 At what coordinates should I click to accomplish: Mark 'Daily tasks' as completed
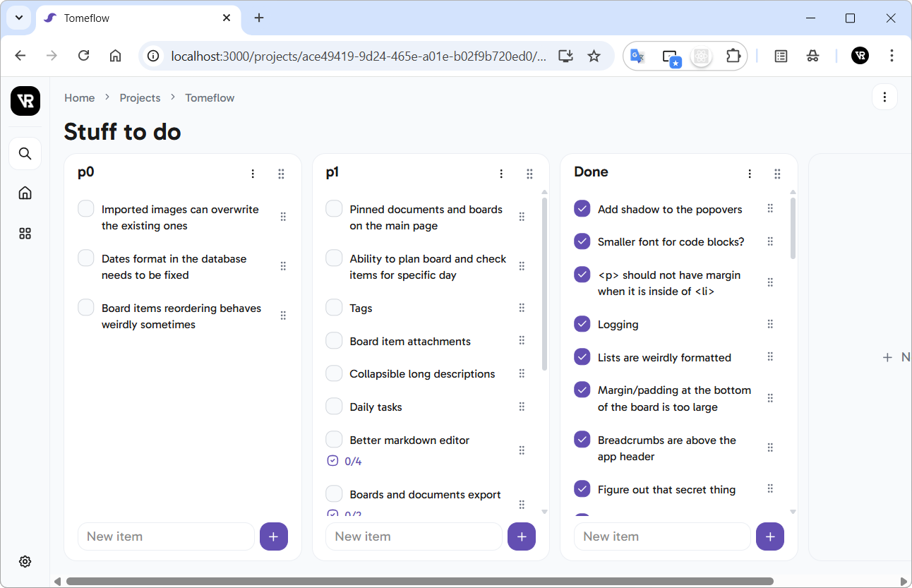pos(334,407)
